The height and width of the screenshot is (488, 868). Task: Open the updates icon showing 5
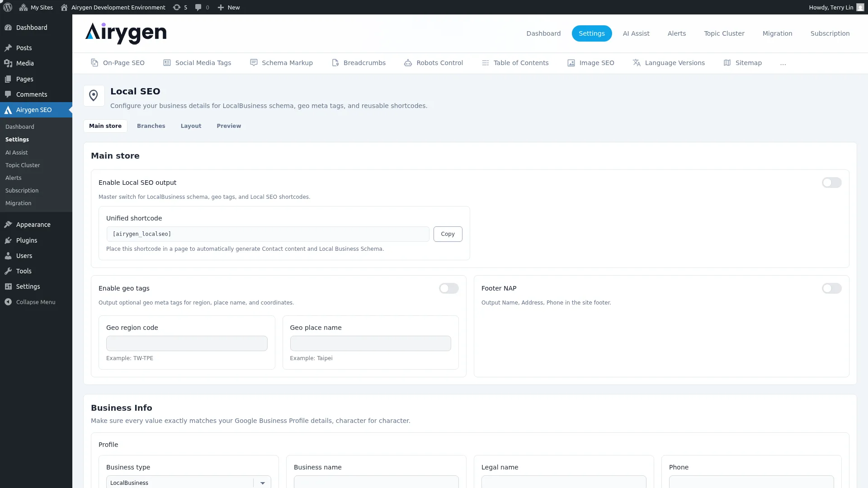[177, 7]
